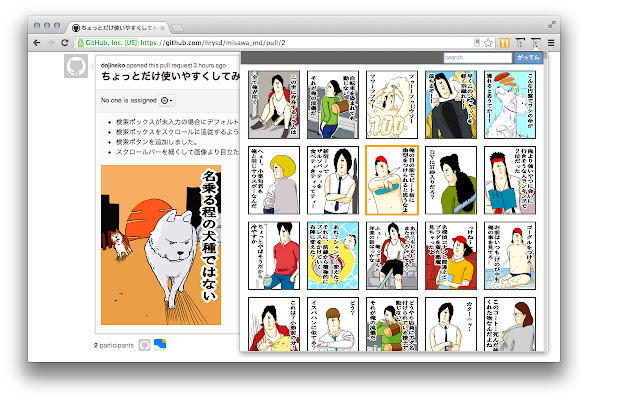Reload the page with the refresh icon
Image resolution: width=640 pixels, height=400 pixels.
point(64,43)
